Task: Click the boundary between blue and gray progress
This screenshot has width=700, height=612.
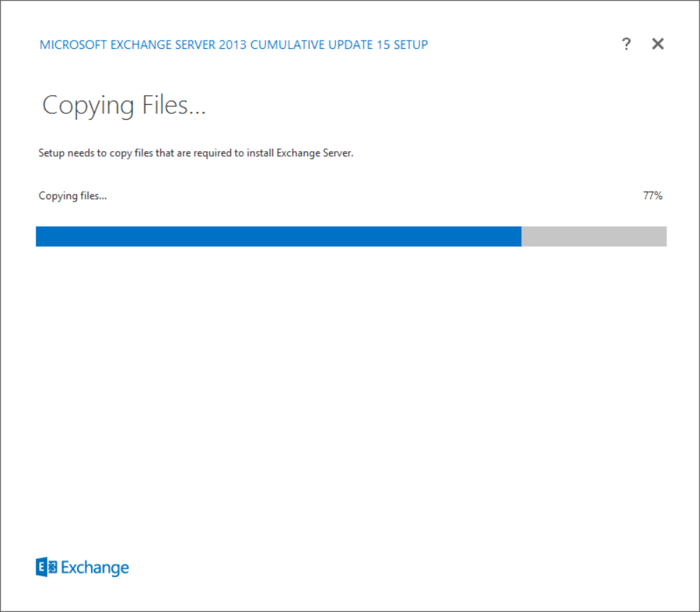Action: point(521,236)
